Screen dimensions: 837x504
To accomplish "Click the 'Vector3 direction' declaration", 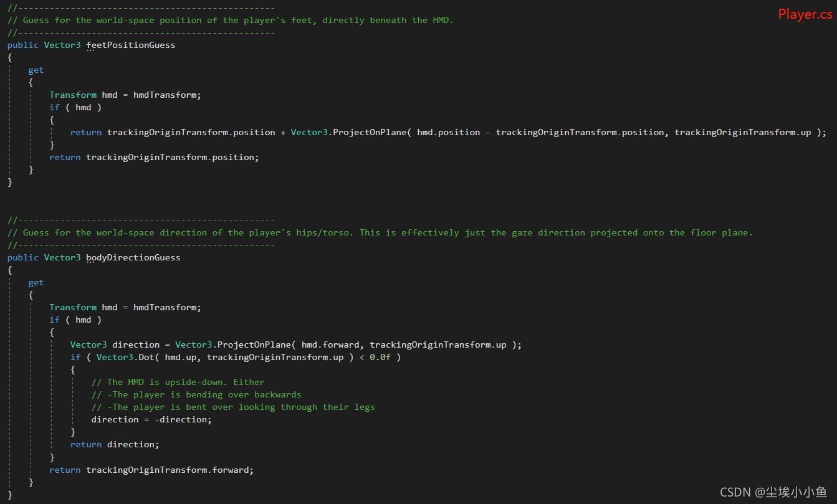I will pyautogui.click(x=115, y=345).
